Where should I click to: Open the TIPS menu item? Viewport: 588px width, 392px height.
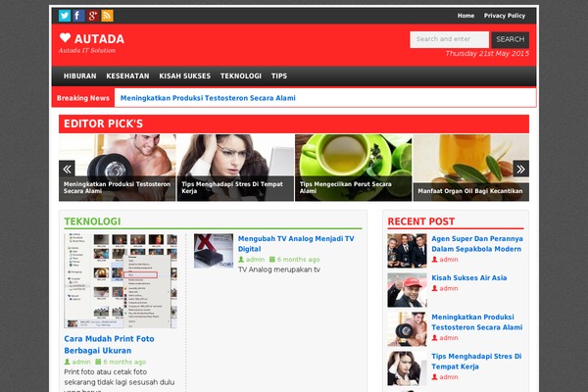coord(279,76)
